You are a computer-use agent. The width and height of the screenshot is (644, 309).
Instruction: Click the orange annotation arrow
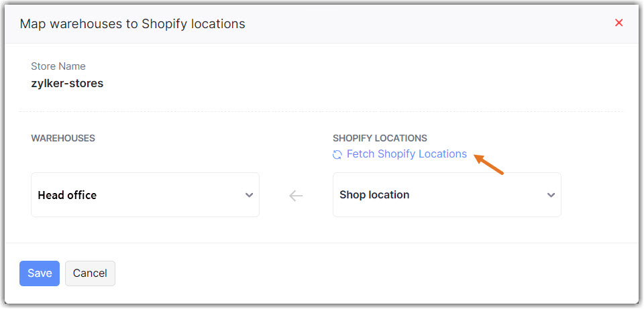[x=489, y=164]
